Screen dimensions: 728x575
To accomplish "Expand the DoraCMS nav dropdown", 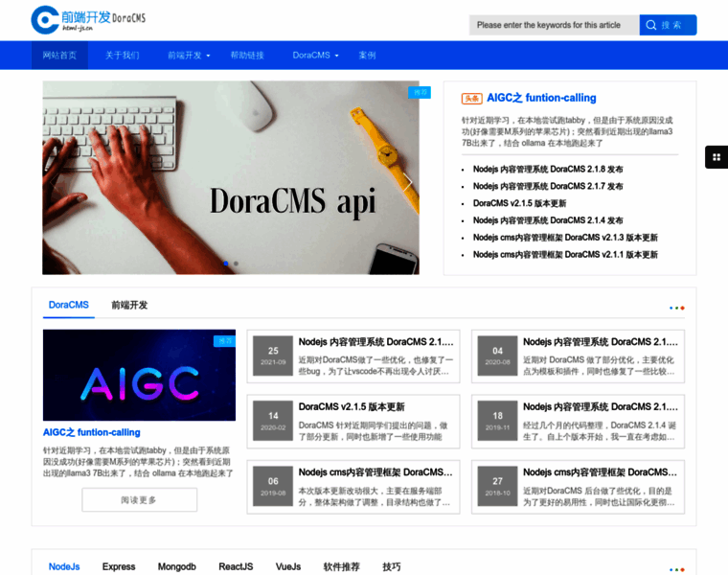I will 316,56.
